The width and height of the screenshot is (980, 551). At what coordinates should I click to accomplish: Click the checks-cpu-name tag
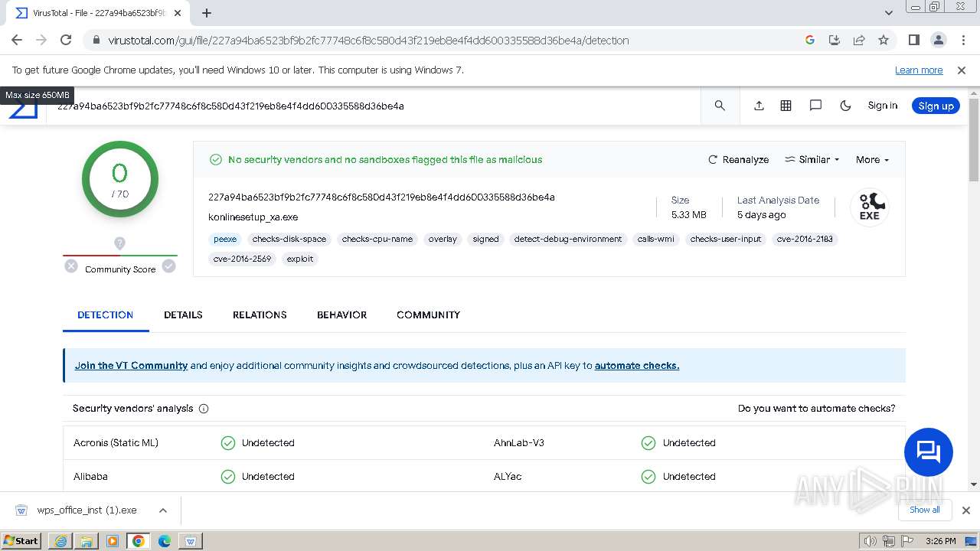click(x=377, y=239)
